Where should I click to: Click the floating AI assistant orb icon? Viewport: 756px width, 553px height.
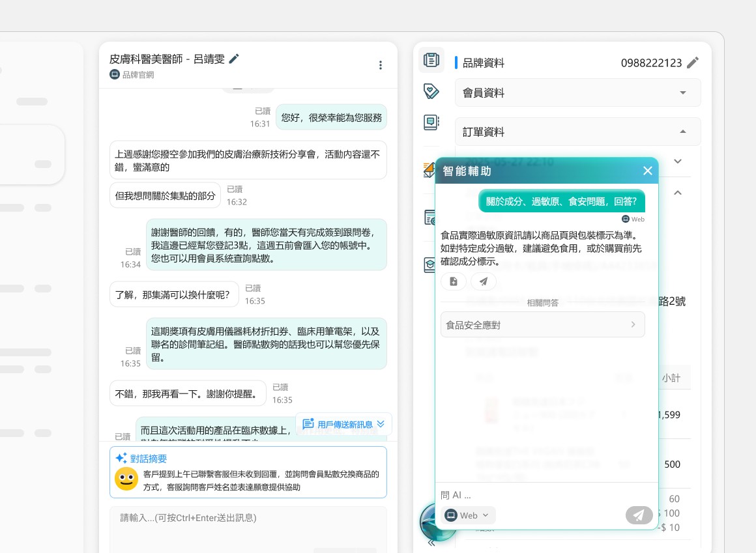pos(429,524)
